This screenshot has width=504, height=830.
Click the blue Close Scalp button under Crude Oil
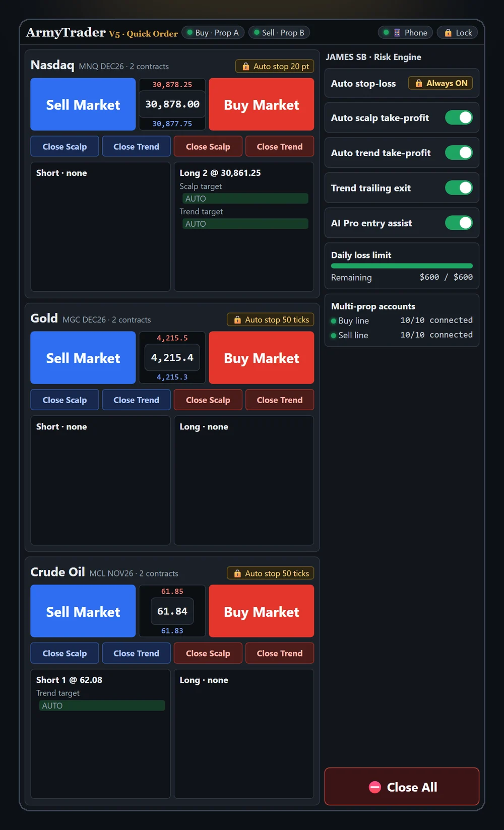pyautogui.click(x=65, y=654)
